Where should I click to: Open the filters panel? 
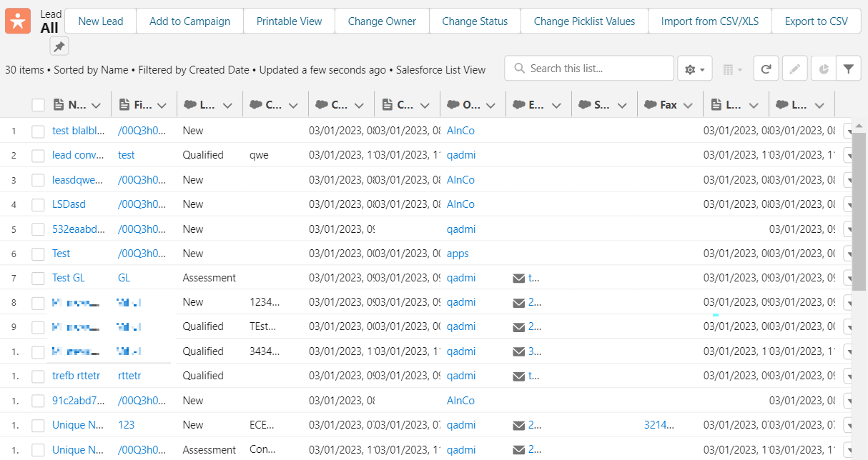(849, 68)
